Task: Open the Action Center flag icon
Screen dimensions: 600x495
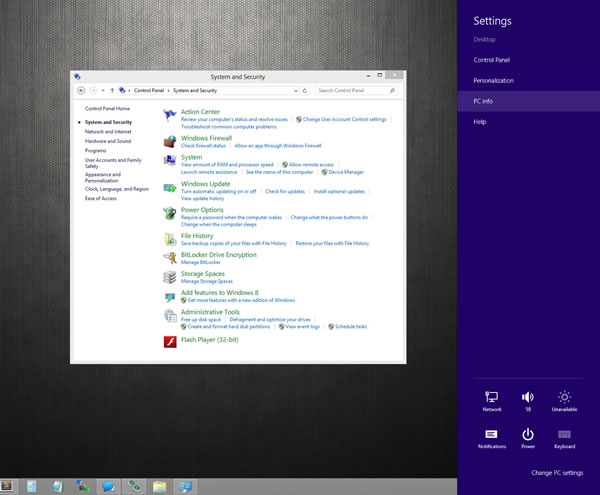Action: (170, 115)
